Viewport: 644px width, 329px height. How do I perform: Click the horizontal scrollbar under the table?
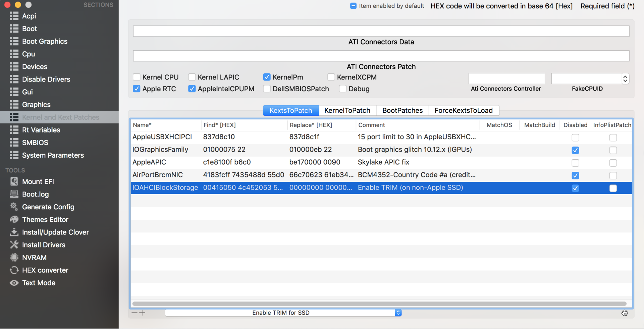(379, 304)
